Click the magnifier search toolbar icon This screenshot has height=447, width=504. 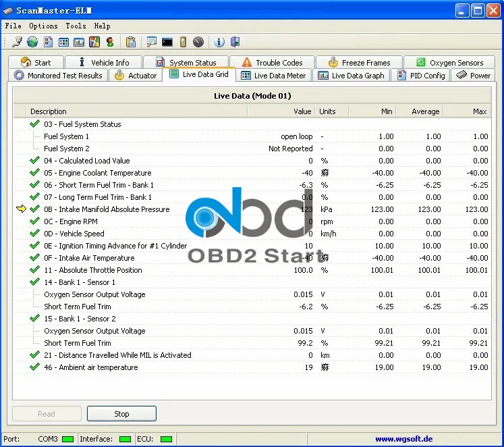151,42
